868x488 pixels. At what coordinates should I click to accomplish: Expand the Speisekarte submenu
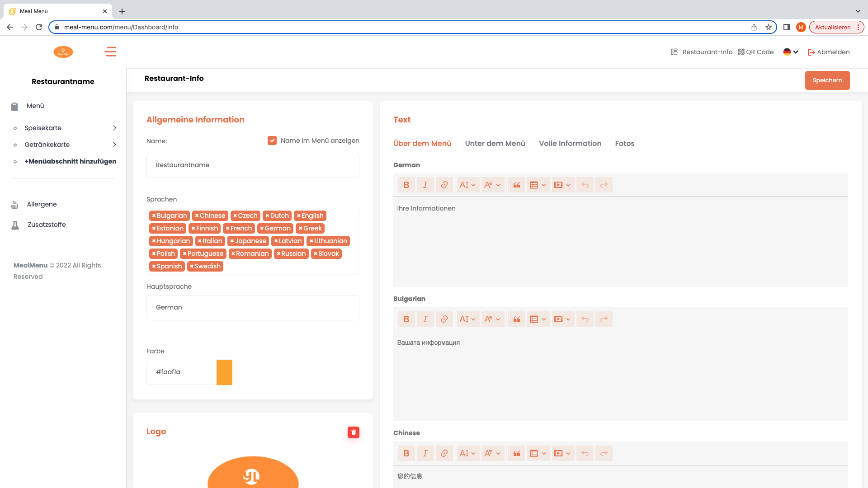114,128
